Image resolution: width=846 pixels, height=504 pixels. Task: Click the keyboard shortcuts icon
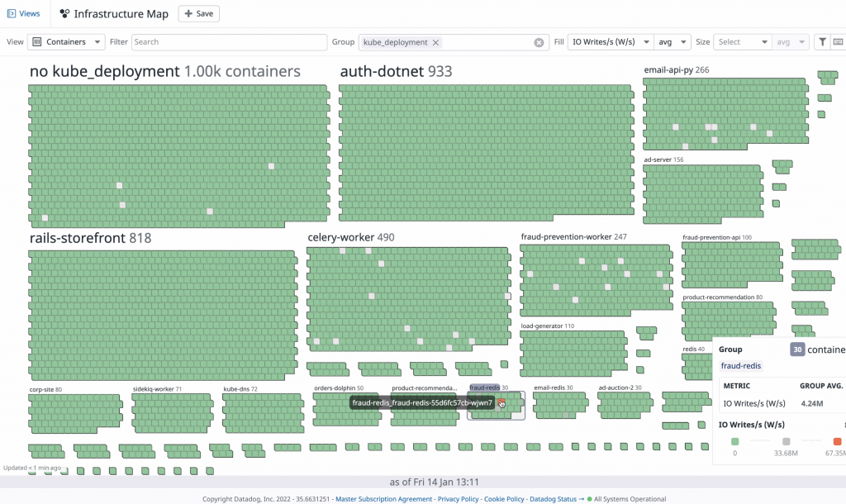pos(840,41)
